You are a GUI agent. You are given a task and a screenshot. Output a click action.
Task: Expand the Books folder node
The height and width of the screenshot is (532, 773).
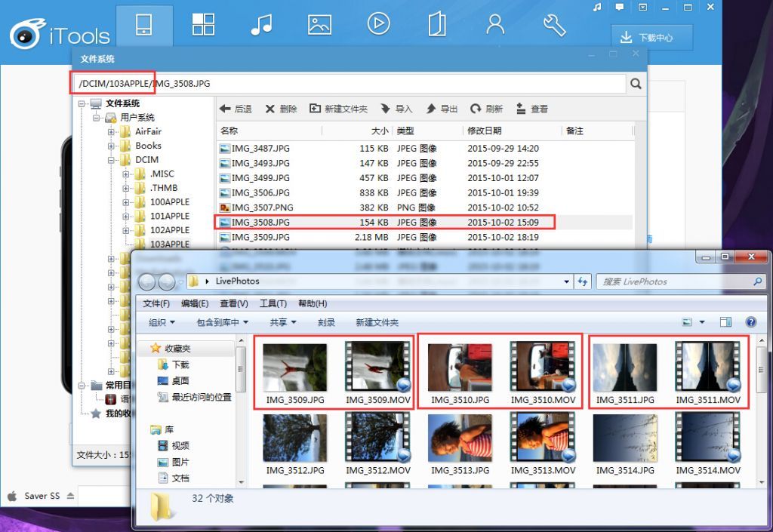click(x=111, y=146)
